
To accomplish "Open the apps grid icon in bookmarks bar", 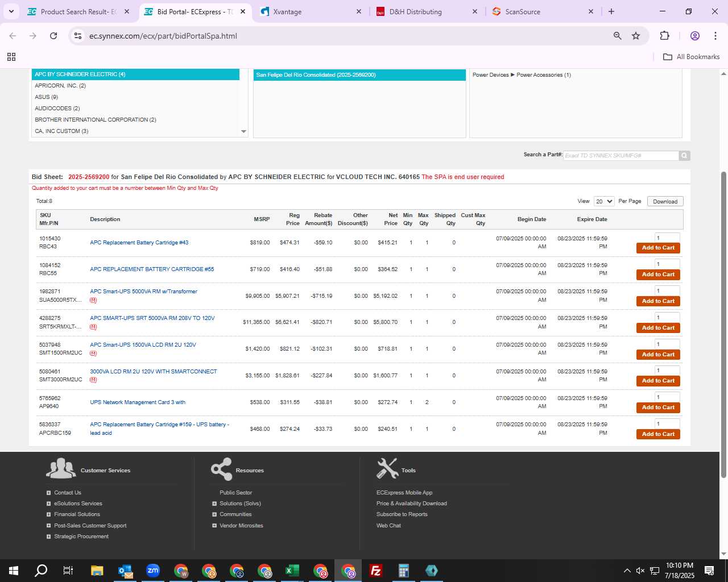I will pyautogui.click(x=11, y=57).
